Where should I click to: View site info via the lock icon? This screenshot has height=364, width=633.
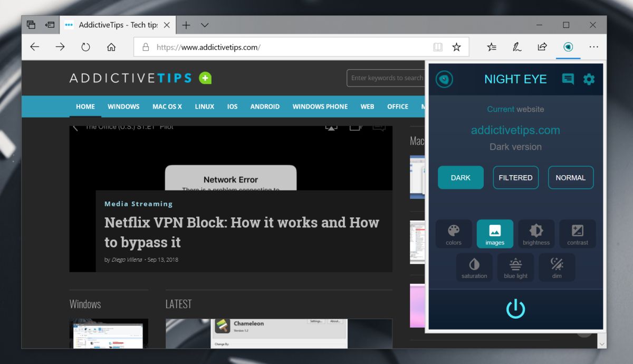pos(146,47)
